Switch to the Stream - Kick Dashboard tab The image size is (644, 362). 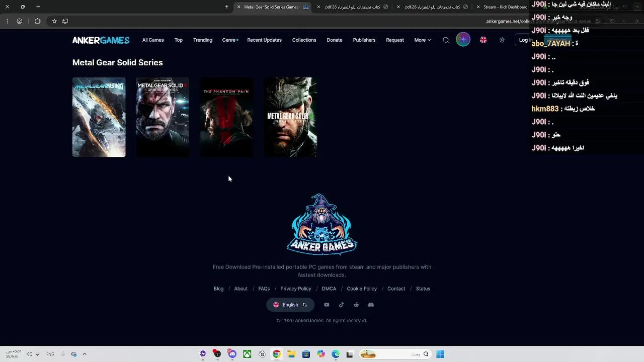(x=505, y=7)
